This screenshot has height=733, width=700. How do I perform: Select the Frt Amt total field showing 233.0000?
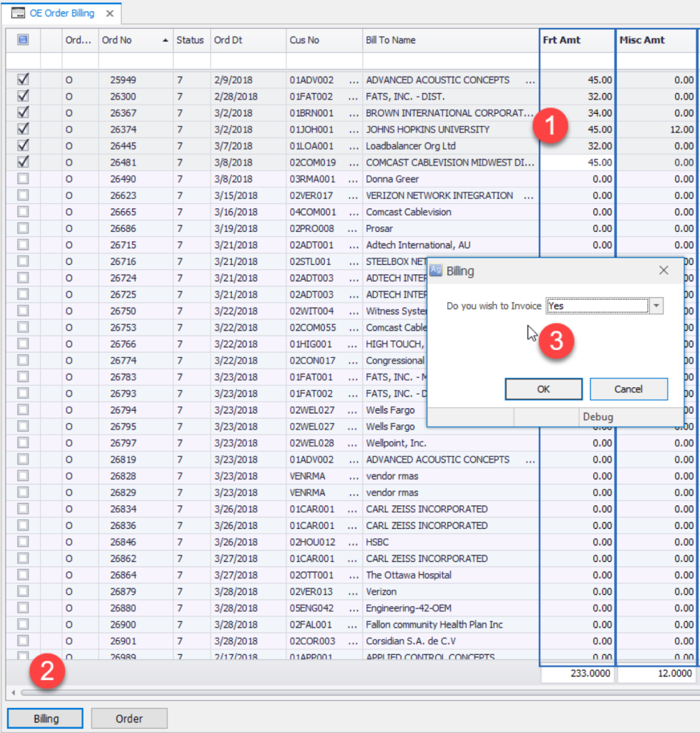(x=577, y=674)
